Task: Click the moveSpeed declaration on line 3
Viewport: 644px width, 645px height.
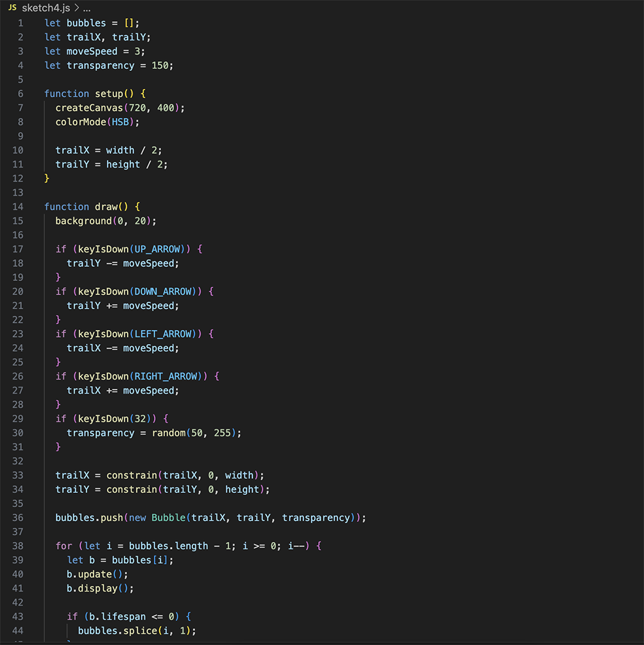Action: click(x=90, y=51)
